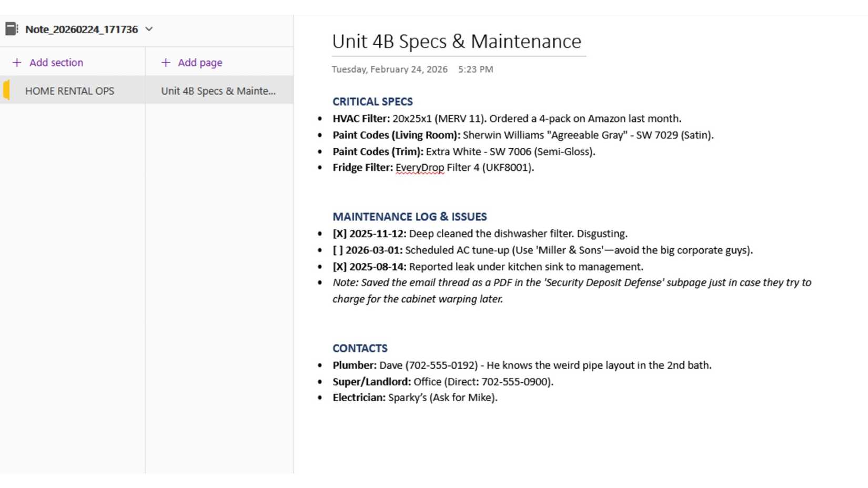The width and height of the screenshot is (868, 488).
Task: Click the page date Tuesday, February 24, 2026
Action: (x=390, y=69)
